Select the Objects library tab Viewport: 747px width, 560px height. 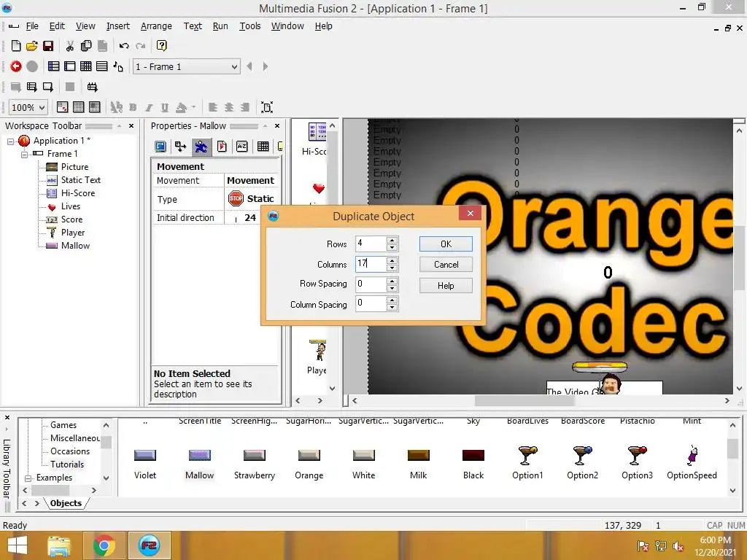tap(66, 503)
